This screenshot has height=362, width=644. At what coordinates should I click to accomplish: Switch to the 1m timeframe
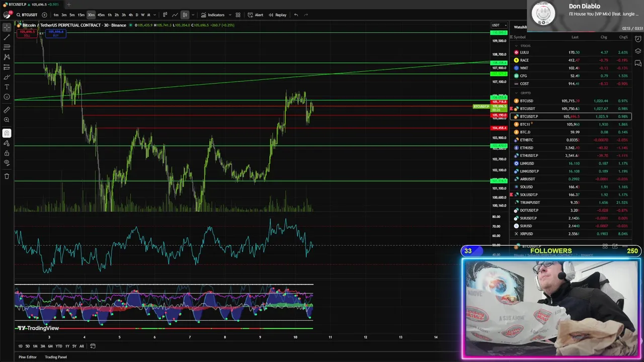55,15
